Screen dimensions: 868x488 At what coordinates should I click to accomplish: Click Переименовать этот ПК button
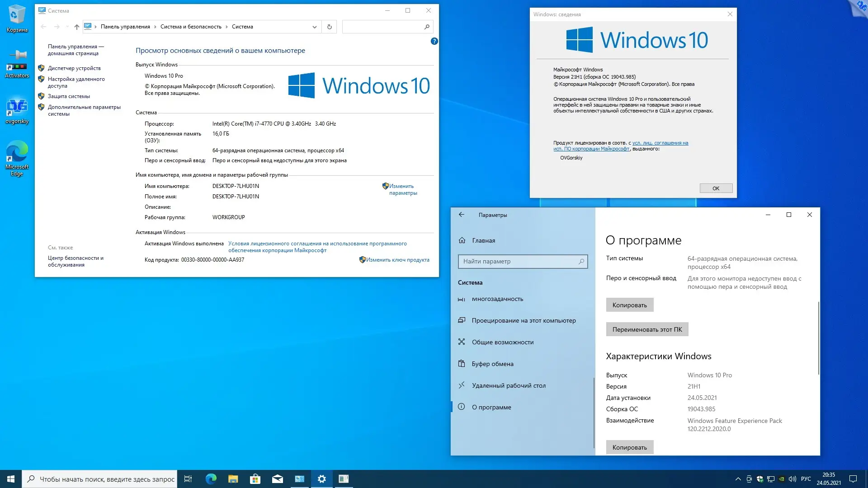pyautogui.click(x=647, y=329)
